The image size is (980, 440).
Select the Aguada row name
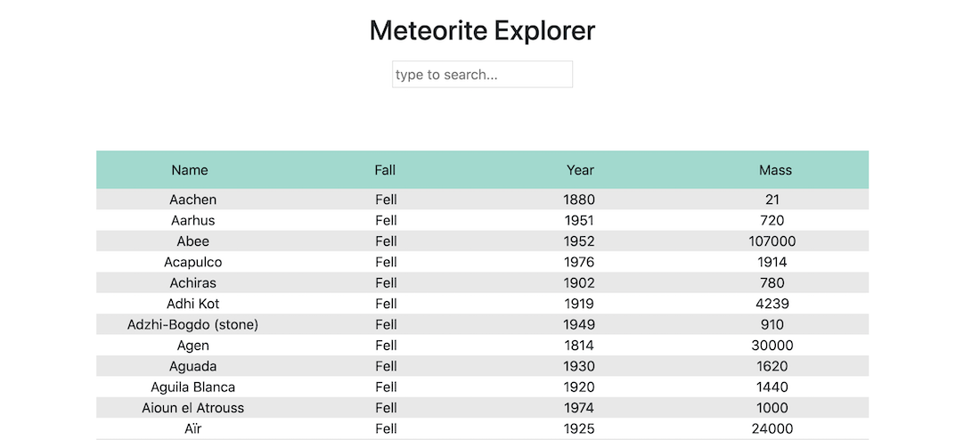click(x=193, y=366)
